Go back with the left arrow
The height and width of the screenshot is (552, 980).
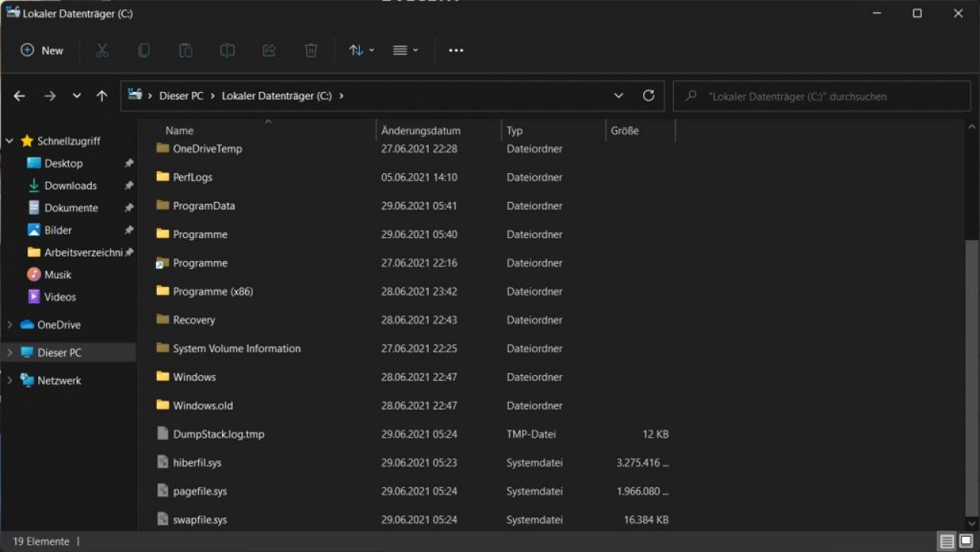(20, 96)
